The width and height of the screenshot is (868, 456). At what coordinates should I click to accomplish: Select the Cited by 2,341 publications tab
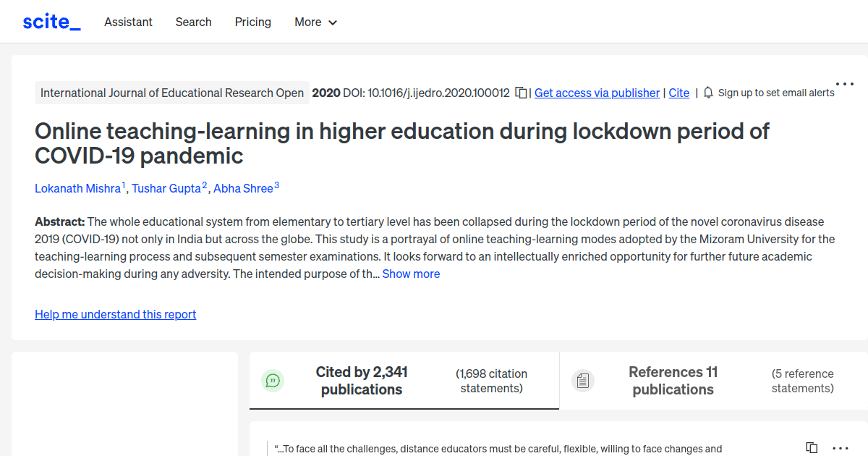pyautogui.click(x=362, y=380)
